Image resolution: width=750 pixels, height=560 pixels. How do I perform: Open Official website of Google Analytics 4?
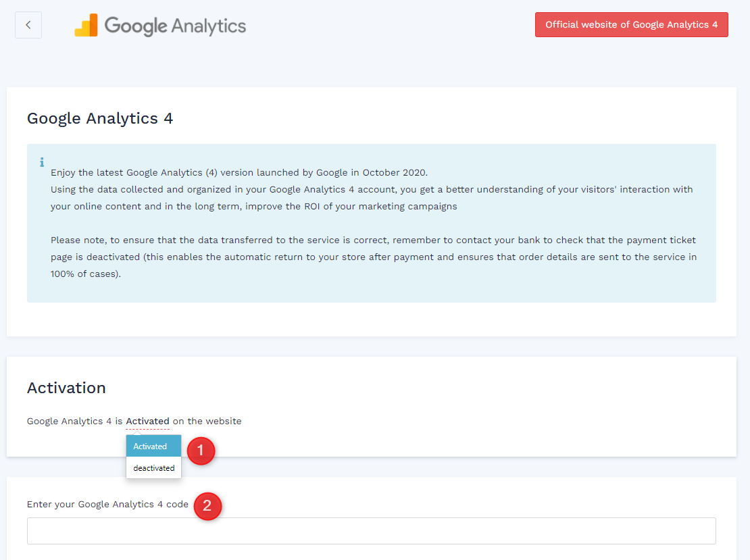point(631,25)
